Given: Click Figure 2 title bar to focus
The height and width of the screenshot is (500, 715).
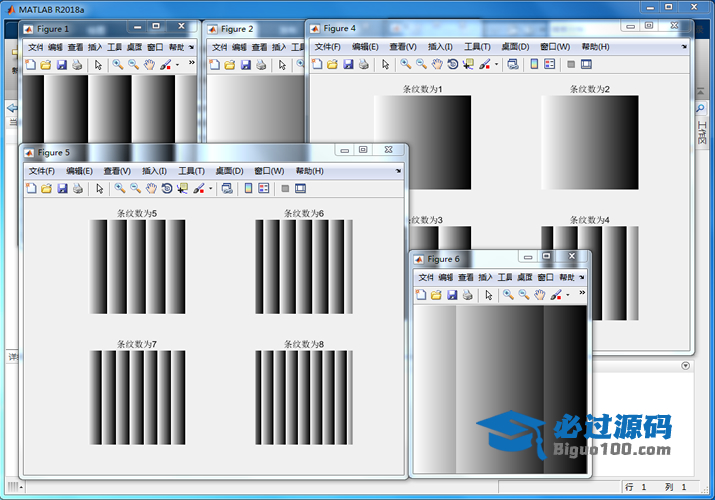Looking at the screenshot, I should click(x=254, y=29).
